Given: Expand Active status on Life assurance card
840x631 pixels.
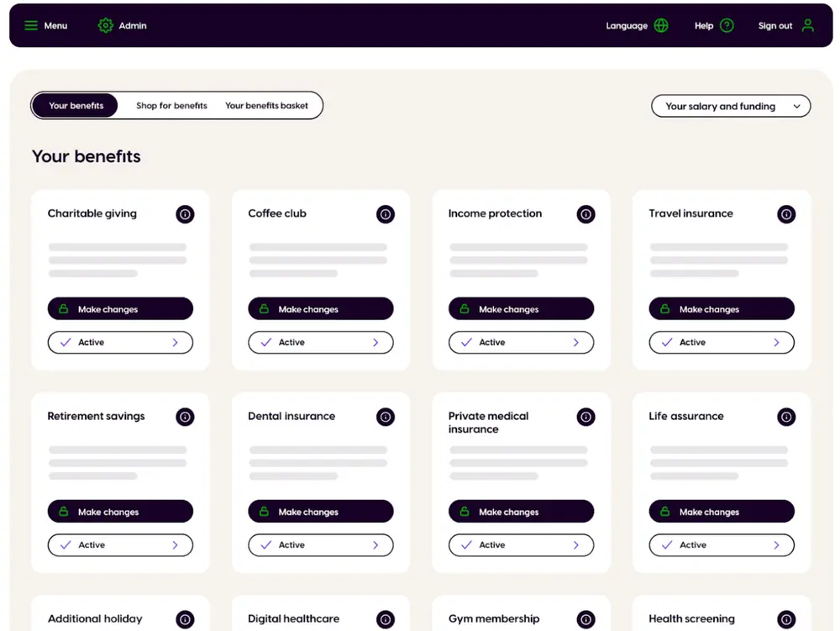Looking at the screenshot, I should (721, 544).
